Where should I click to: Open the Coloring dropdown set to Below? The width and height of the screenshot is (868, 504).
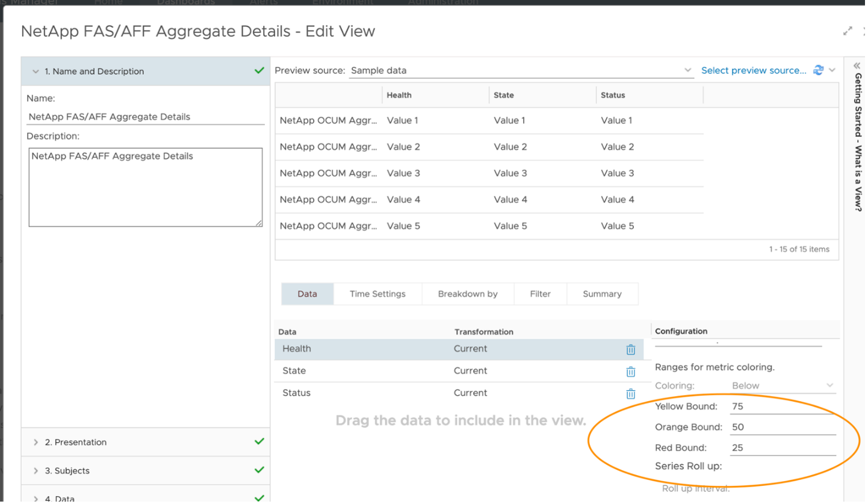pyautogui.click(x=783, y=385)
